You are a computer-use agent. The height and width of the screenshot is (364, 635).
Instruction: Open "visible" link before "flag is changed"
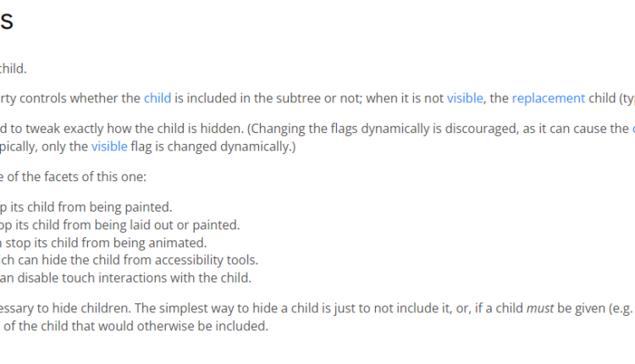click(109, 146)
